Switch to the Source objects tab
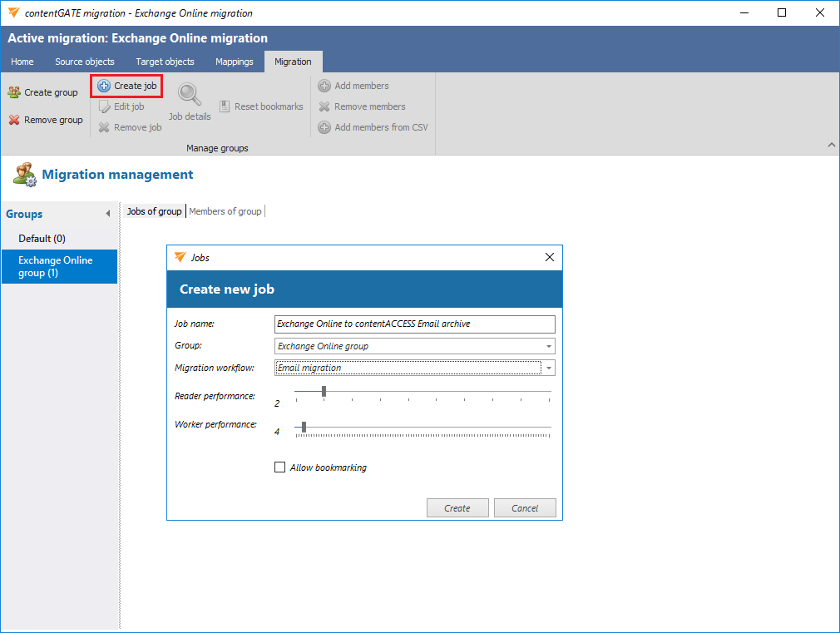Screen dimensions: 840x633 pos(85,62)
